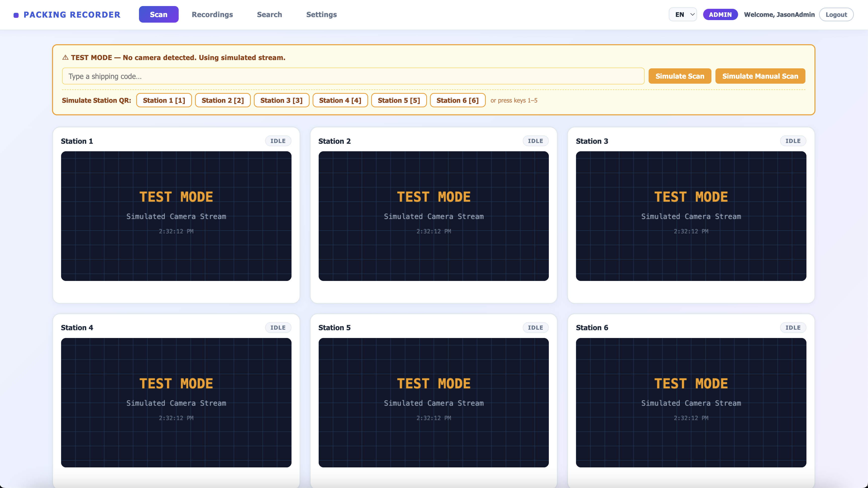868x488 pixels.
Task: Simulate QR for Station 2 [2]
Action: [x=223, y=101]
